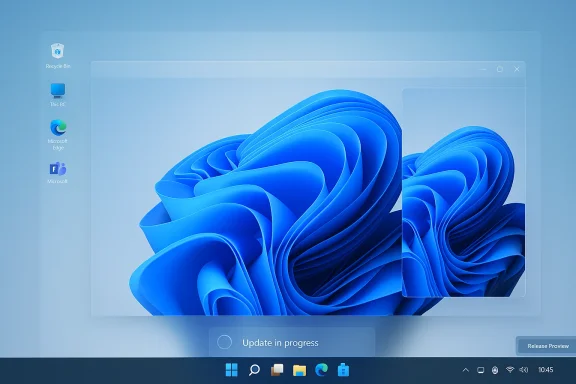The width and height of the screenshot is (576, 384).
Task: Maximize the translucent window
Action: click(x=500, y=69)
